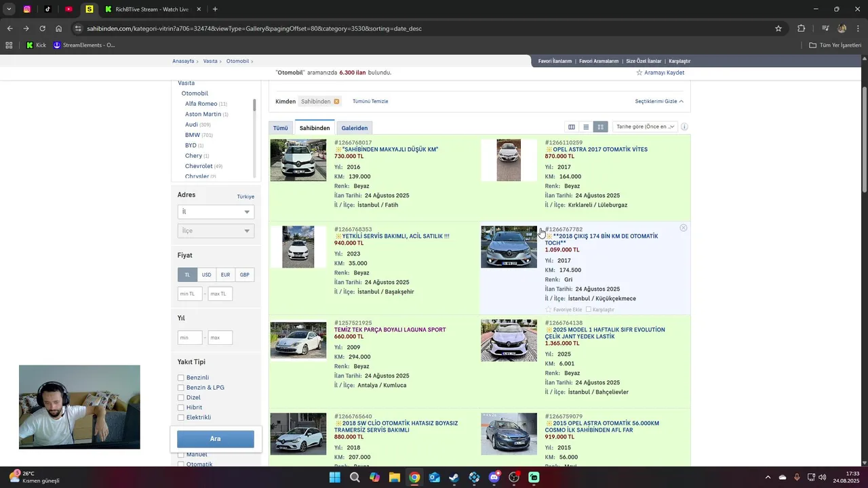Image resolution: width=868 pixels, height=488 pixels.
Task: Open the TikTok pinned tab
Action: pyautogui.click(x=47, y=9)
